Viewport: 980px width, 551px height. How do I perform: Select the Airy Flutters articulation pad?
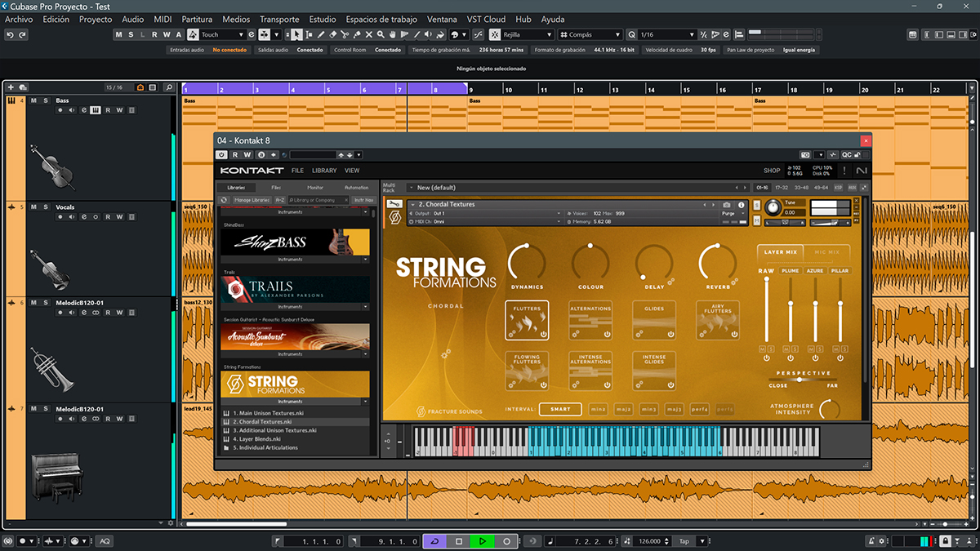(x=718, y=320)
